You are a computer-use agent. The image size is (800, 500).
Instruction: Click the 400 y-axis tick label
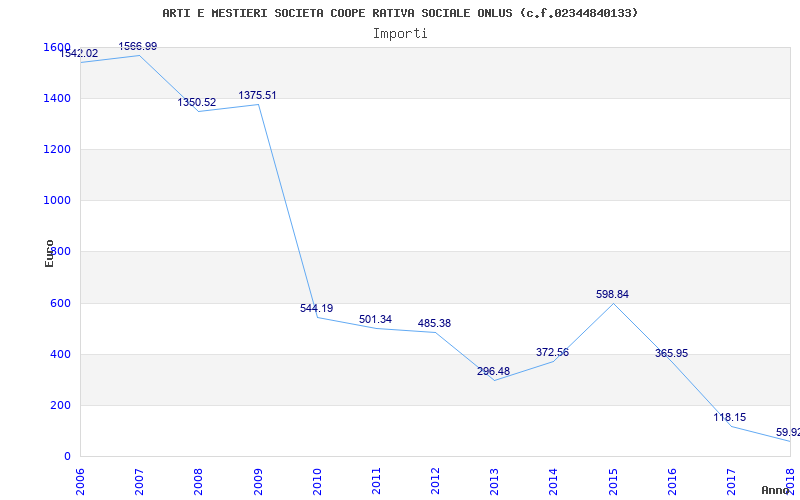(x=61, y=355)
